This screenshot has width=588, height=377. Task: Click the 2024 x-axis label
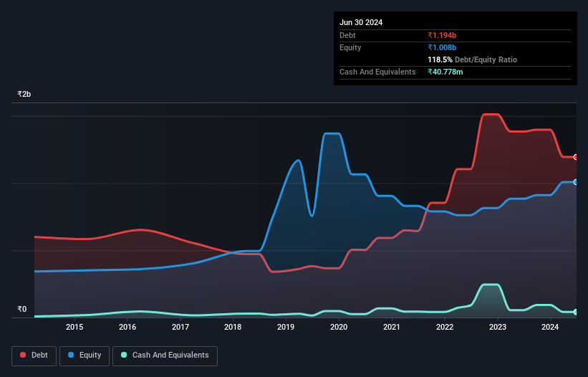pyautogui.click(x=550, y=327)
